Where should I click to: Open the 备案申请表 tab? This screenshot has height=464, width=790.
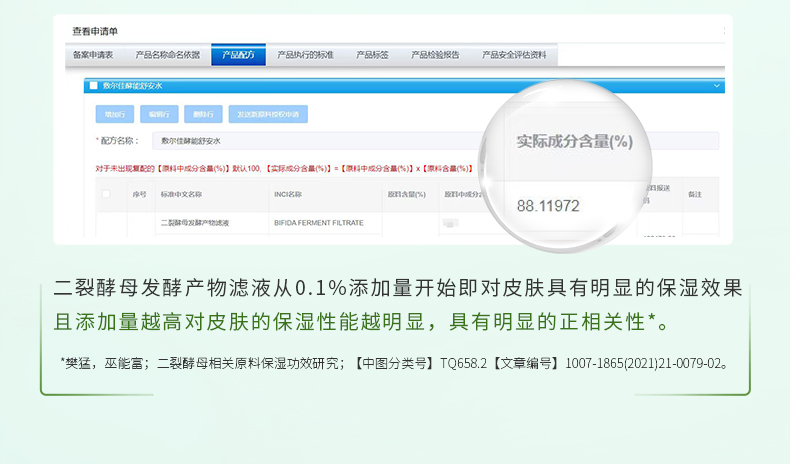[x=93, y=55]
